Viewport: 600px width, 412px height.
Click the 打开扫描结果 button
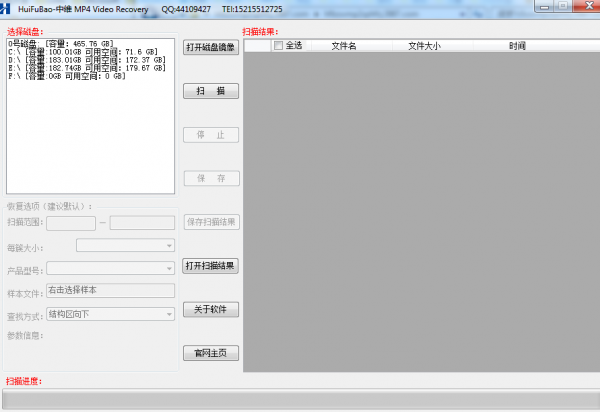pos(210,266)
